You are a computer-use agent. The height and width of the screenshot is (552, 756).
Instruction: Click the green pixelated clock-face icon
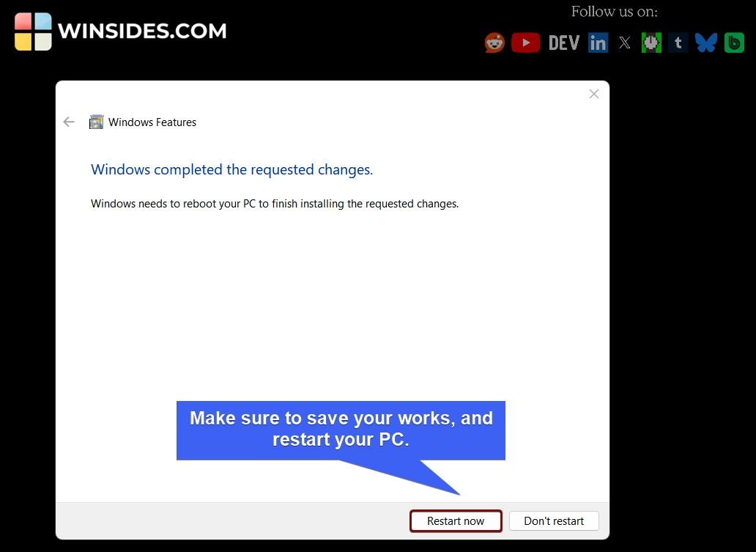coord(651,43)
